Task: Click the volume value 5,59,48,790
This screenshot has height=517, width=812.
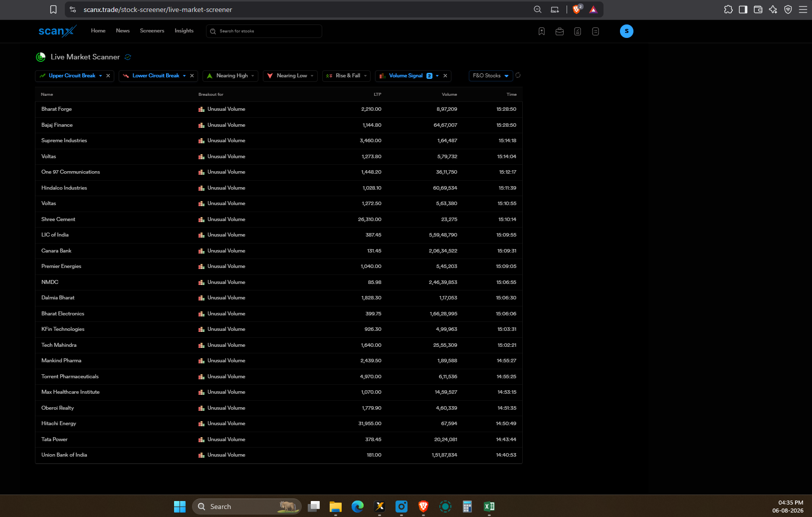Action: [x=443, y=235]
